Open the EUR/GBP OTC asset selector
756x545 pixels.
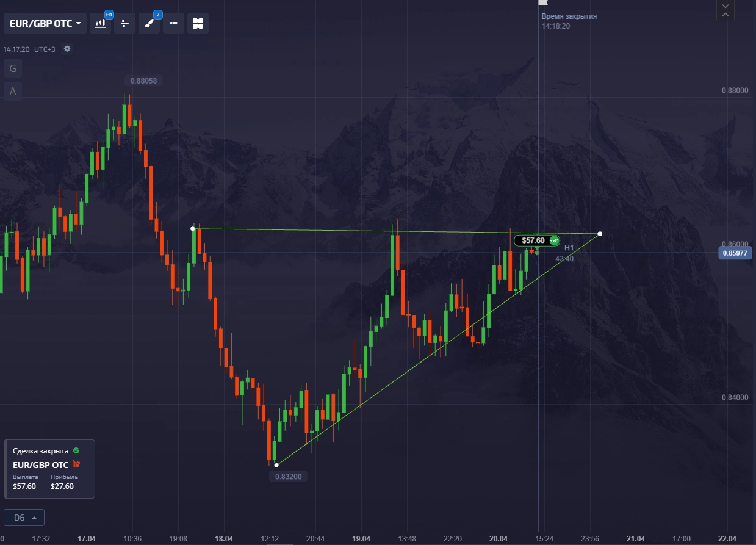pyautogui.click(x=45, y=24)
